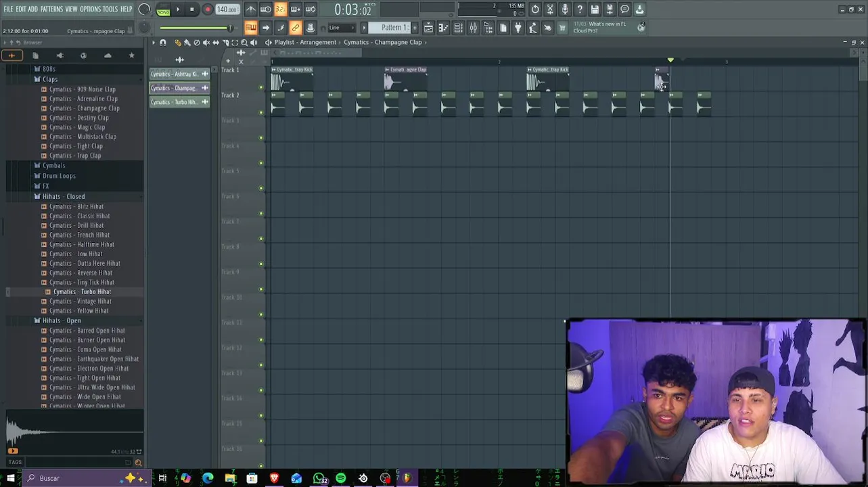Toggle overdub/blend recording icon
Image resolution: width=868 pixels, height=487 pixels.
coord(296,9)
